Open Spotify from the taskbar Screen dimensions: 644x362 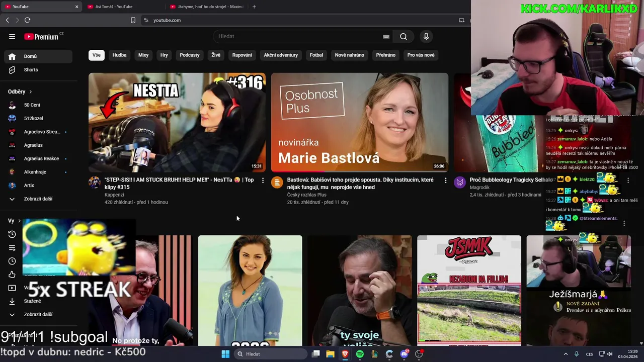[360, 354]
